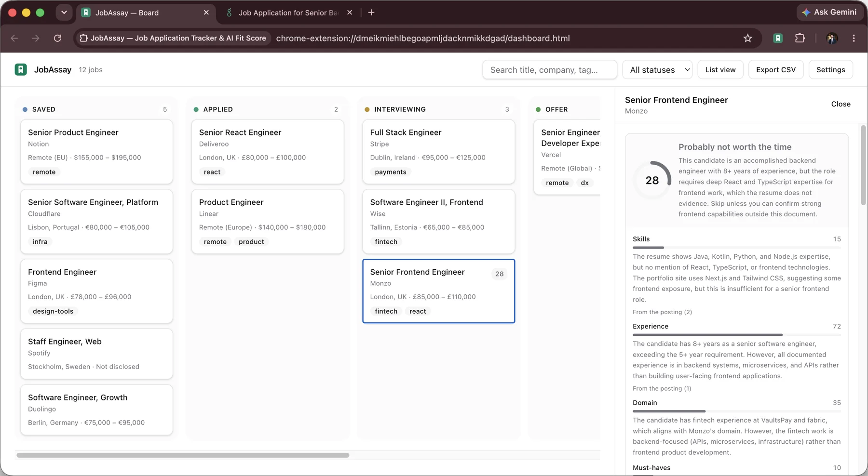Open the Senior React Engineer card
Image resolution: width=868 pixels, height=476 pixels.
(268, 152)
